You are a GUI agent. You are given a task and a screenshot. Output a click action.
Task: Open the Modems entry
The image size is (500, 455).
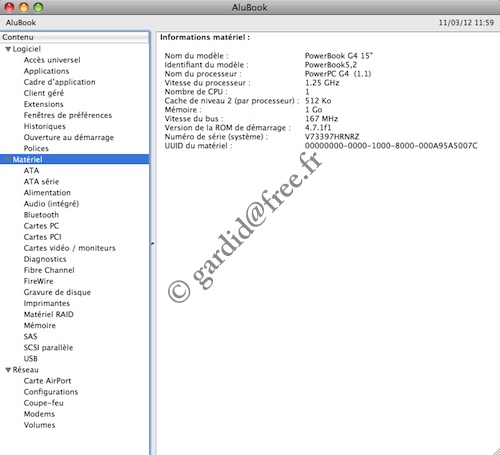39,414
